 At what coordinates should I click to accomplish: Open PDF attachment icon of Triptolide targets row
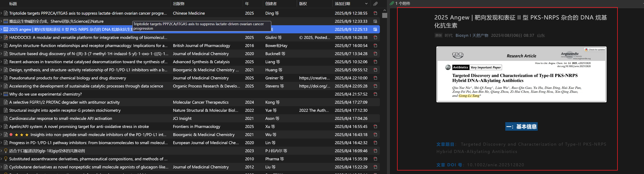[375, 13]
